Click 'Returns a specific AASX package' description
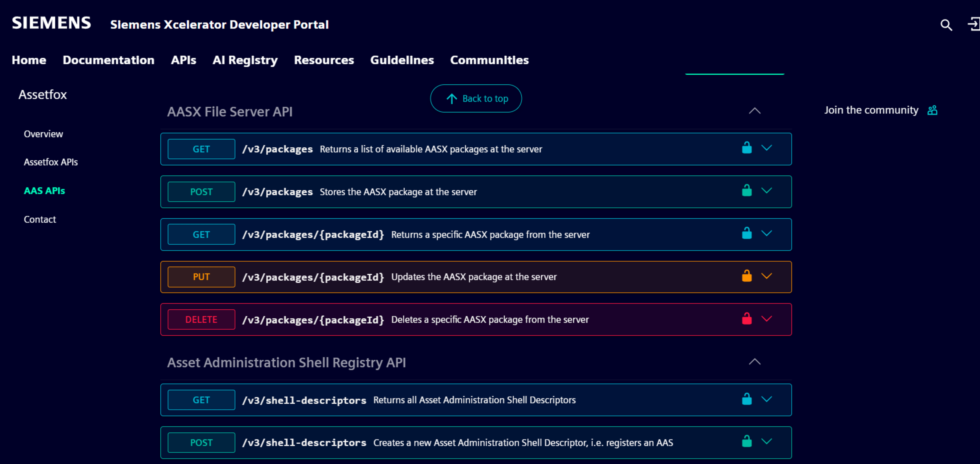This screenshot has width=980, height=464. [x=490, y=234]
